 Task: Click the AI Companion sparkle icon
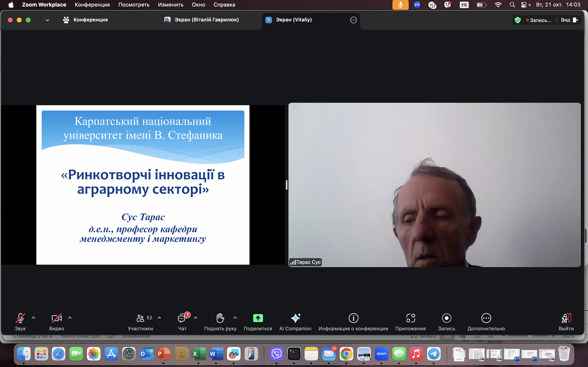(295, 318)
